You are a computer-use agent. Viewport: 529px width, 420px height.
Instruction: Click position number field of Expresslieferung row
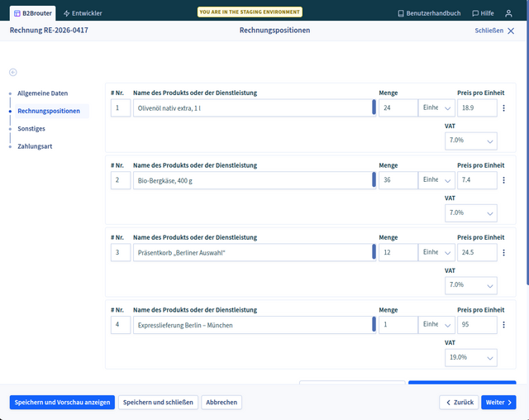coord(121,325)
